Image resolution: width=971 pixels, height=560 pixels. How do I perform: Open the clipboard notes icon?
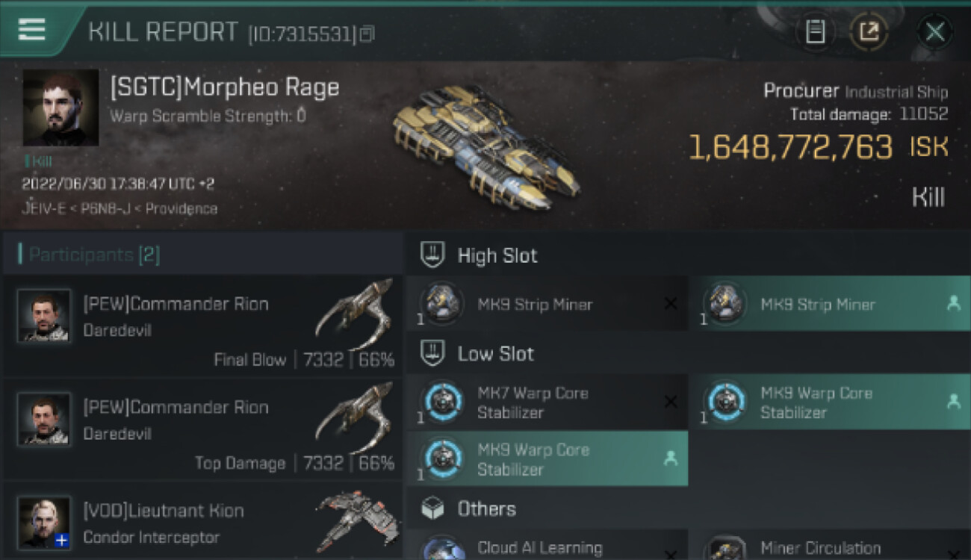[815, 31]
